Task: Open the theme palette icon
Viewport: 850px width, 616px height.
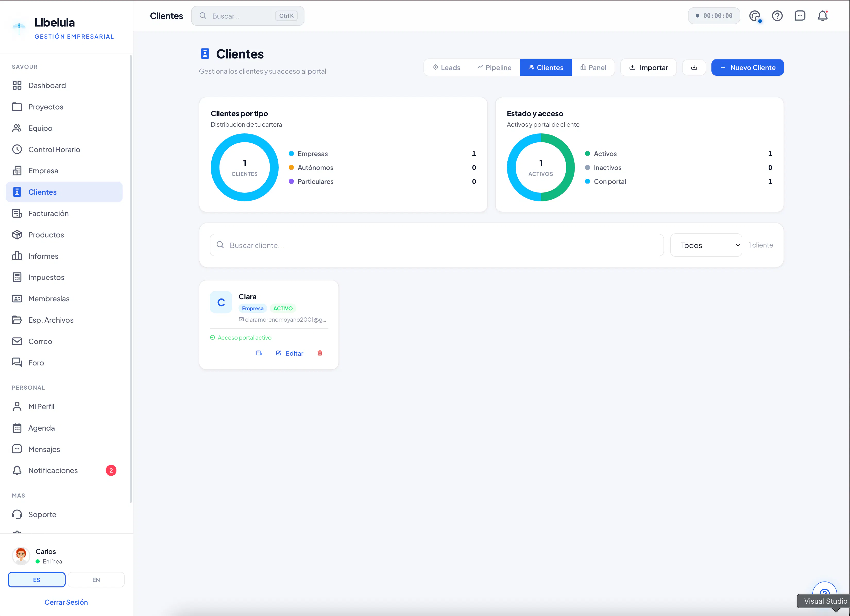Action: (x=754, y=16)
